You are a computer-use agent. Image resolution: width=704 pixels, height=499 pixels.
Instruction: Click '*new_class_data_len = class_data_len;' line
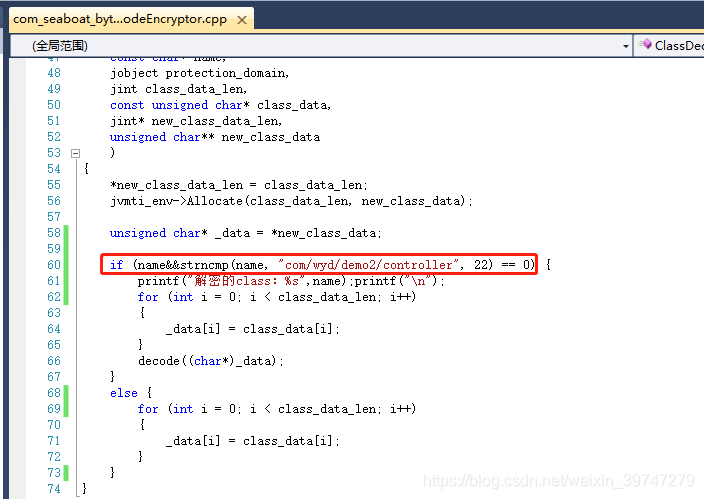239,185
